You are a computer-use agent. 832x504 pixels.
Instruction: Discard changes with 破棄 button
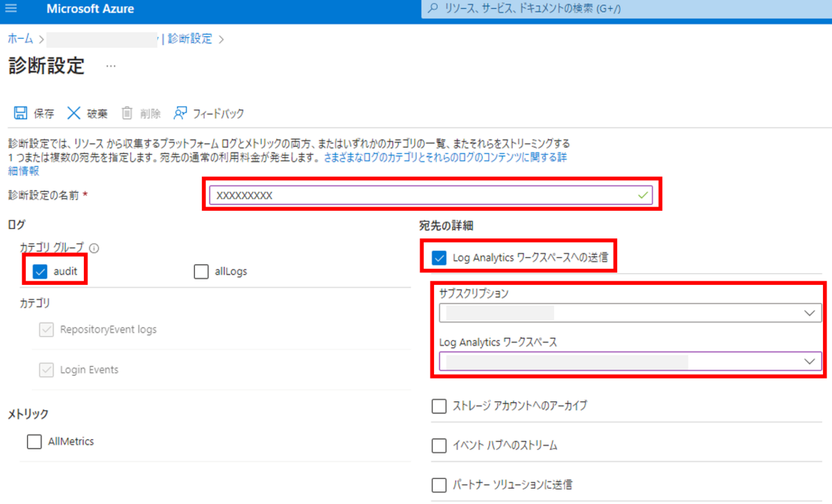[x=87, y=113]
